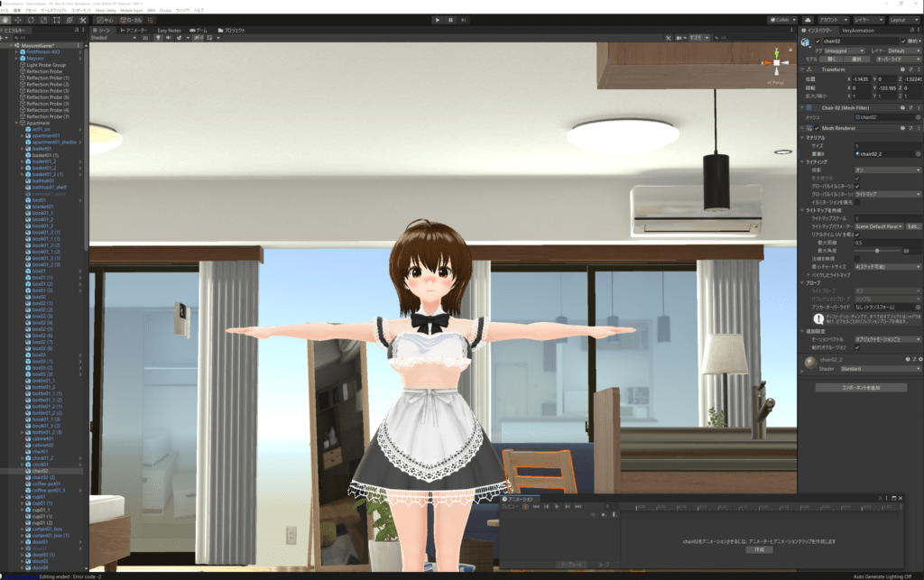Select the Rect transform tool
Screen dimensions: 924x580
click(58, 19)
